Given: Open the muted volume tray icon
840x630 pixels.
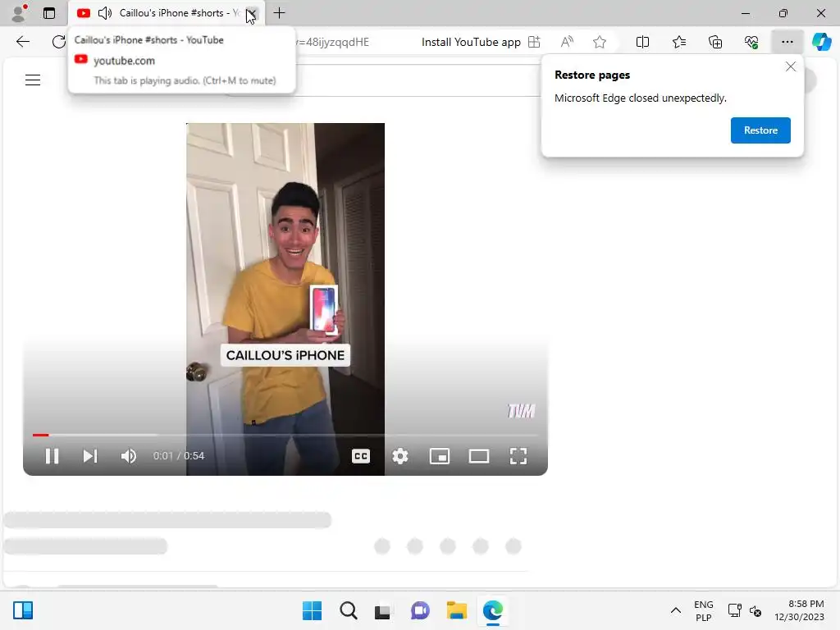Looking at the screenshot, I should pos(756,610).
